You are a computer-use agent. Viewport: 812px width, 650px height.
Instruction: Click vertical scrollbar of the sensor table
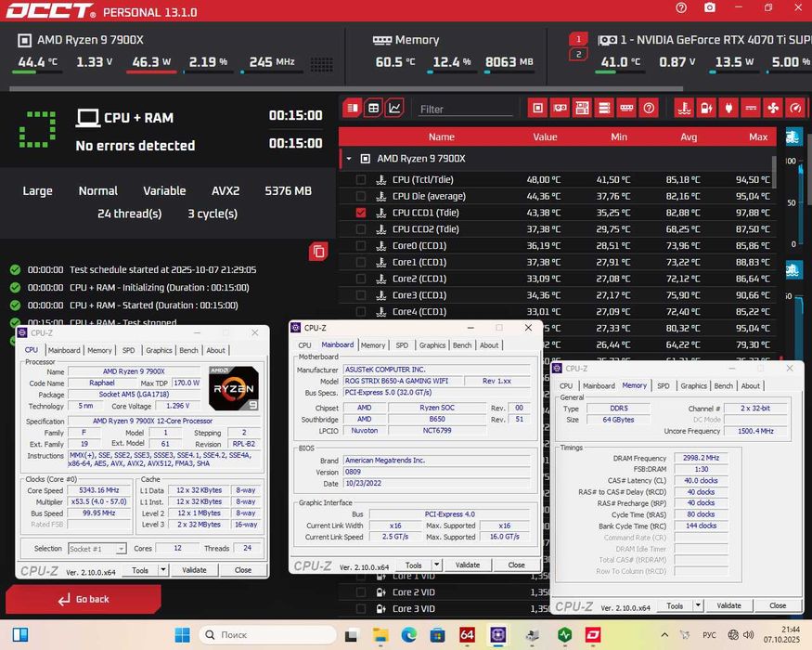(774, 172)
